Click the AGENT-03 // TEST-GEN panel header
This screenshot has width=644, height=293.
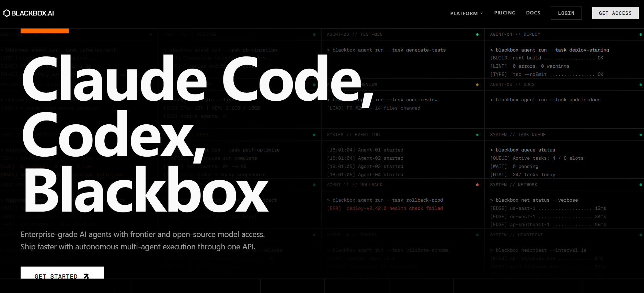tap(355, 34)
